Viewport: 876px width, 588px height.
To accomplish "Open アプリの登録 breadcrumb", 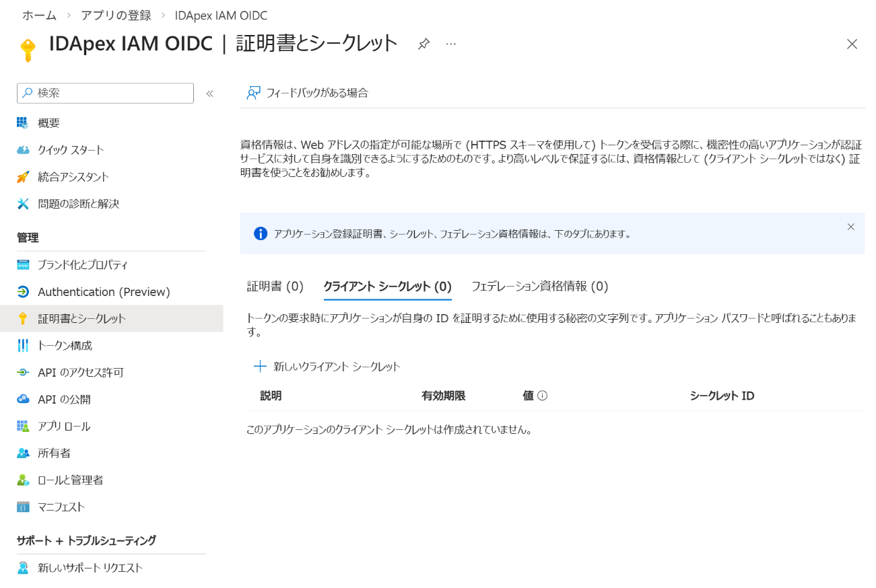I will 116,15.
